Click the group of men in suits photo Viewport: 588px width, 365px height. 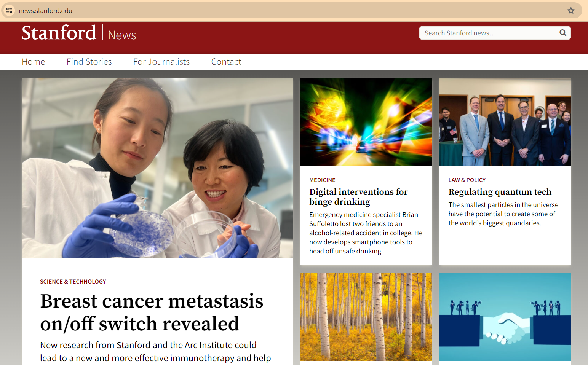pyautogui.click(x=505, y=122)
